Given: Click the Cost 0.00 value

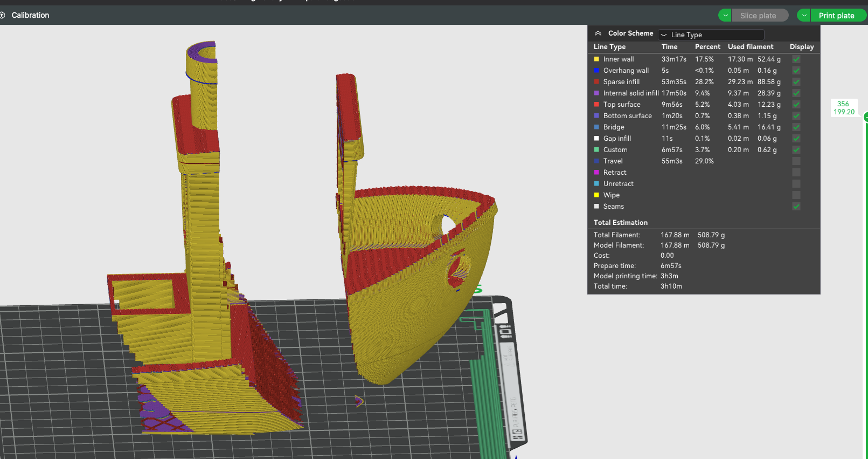Looking at the screenshot, I should click(x=667, y=256).
